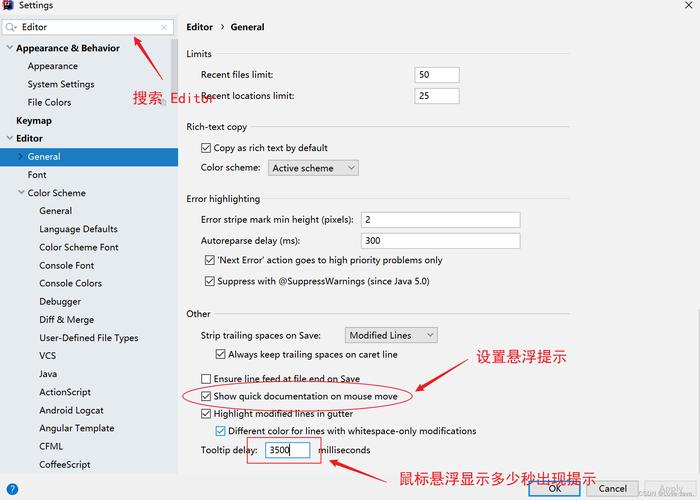
Task: Click the OK button
Action: click(x=554, y=489)
